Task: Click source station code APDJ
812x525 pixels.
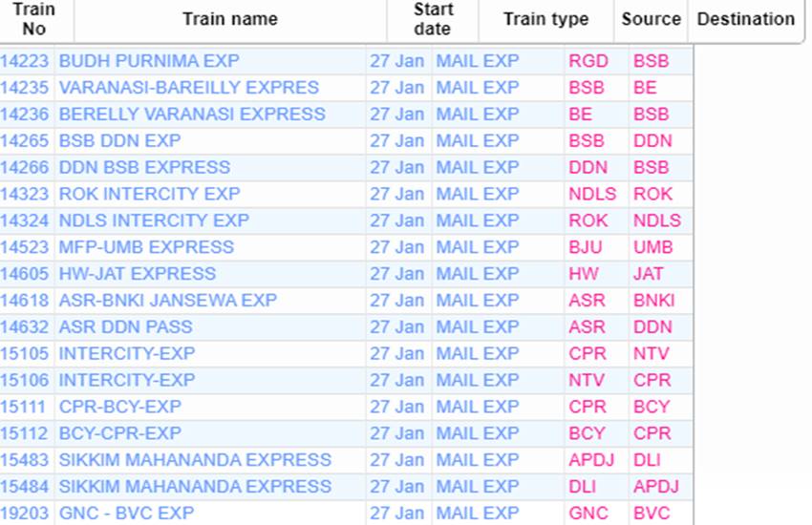Action: pos(591,459)
